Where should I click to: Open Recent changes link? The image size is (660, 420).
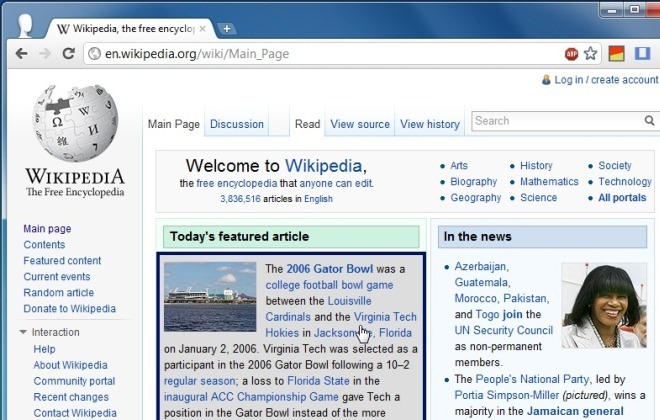pyautogui.click(x=71, y=397)
